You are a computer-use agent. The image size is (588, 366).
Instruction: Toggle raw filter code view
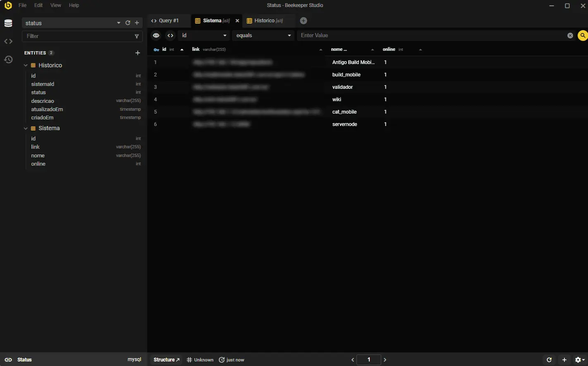170,36
